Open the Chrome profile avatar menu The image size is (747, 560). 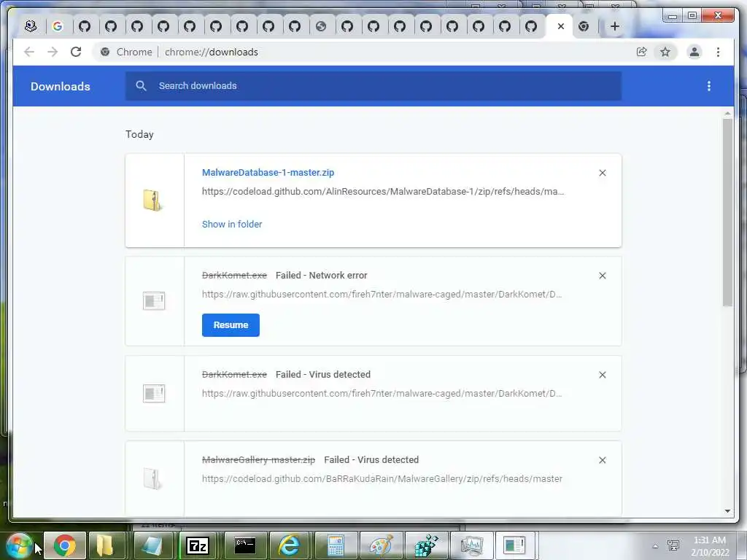(694, 52)
